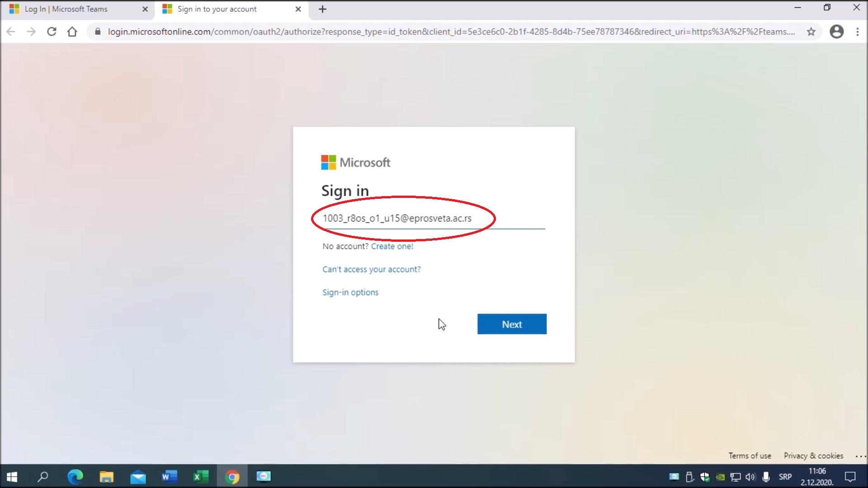This screenshot has height=488, width=868.
Task: Open the browser home page
Action: (x=72, y=32)
